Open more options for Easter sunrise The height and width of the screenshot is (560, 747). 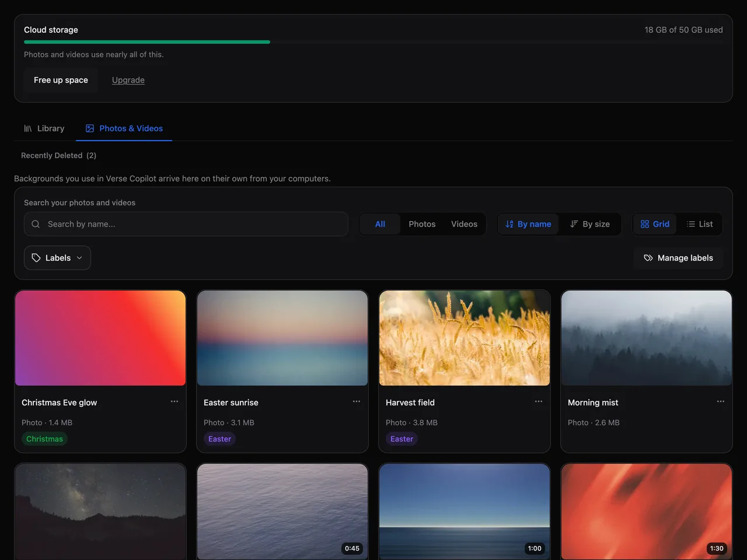pos(357,401)
